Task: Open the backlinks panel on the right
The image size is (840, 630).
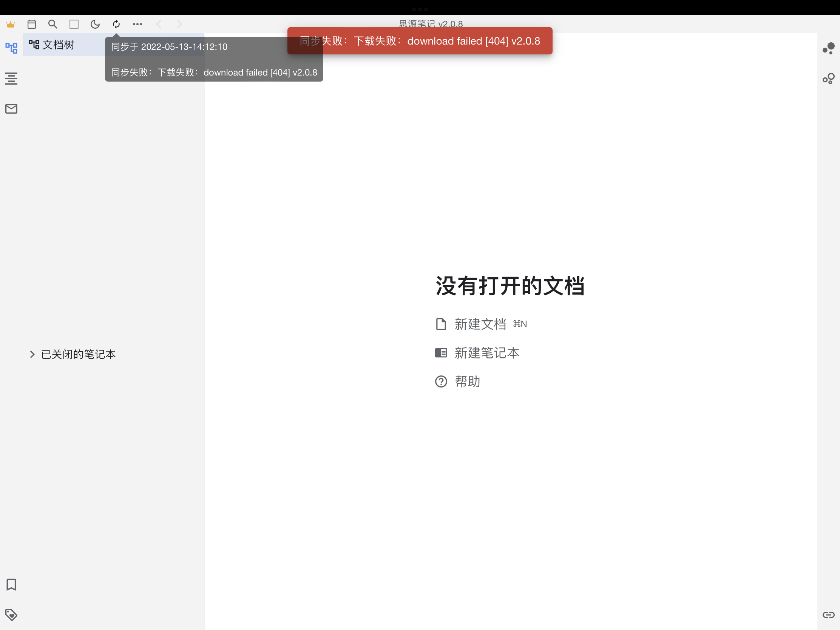Action: (829, 49)
